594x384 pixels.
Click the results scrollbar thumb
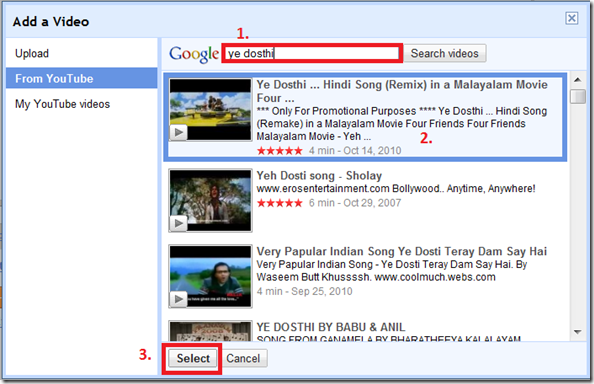click(x=578, y=96)
